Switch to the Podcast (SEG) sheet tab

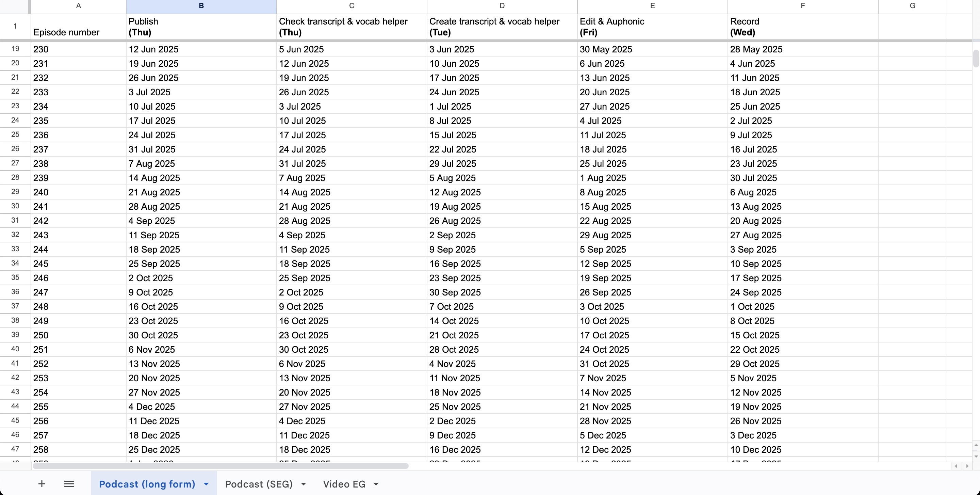pyautogui.click(x=259, y=484)
